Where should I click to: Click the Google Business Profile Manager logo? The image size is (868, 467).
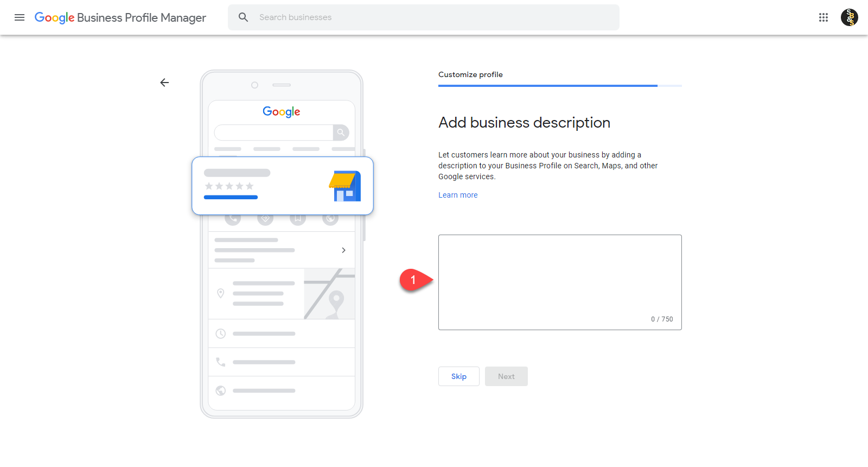click(x=120, y=17)
